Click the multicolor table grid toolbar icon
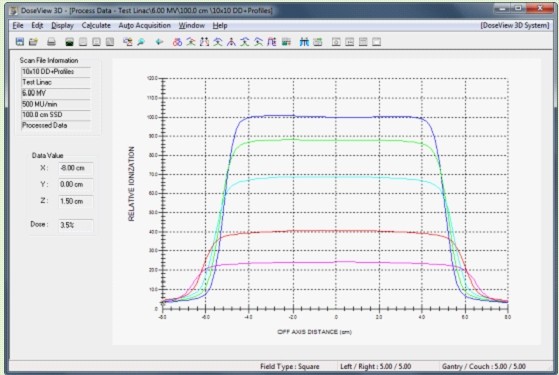This screenshot has height=375, width=559. [286, 42]
